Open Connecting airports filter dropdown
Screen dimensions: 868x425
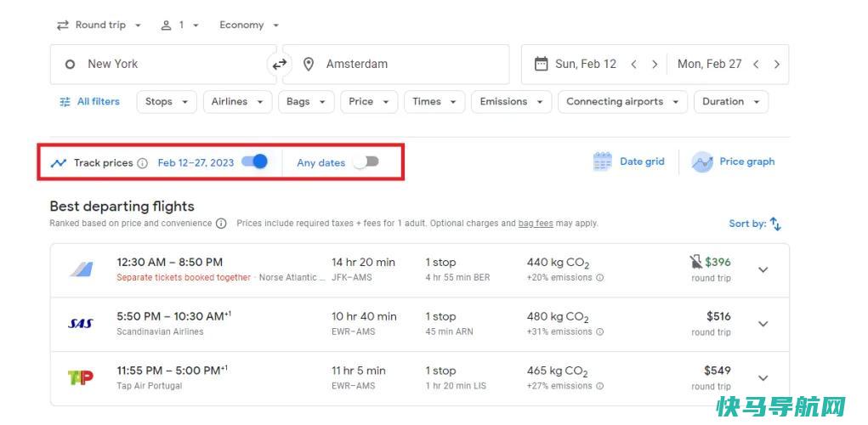coord(623,102)
